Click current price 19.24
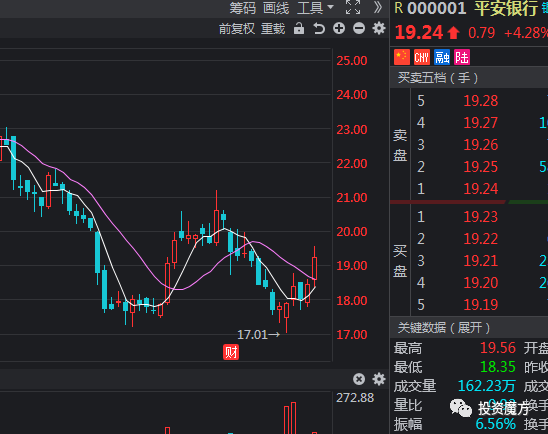 [419, 33]
